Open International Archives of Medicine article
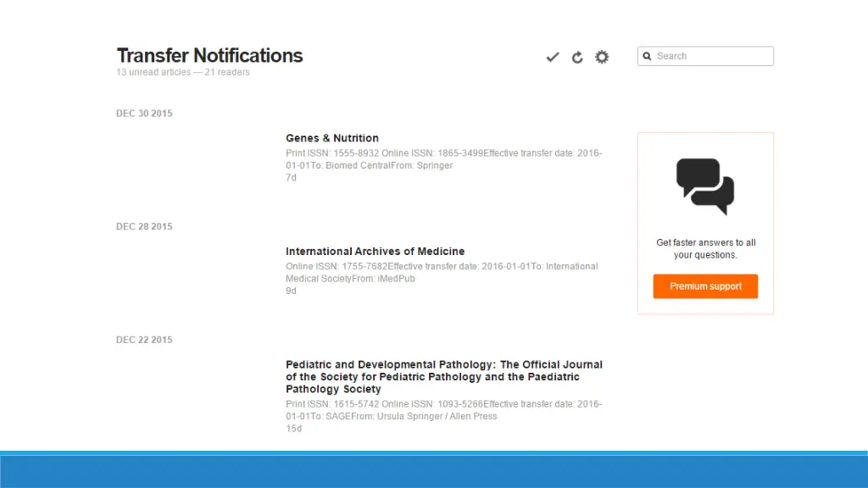The height and width of the screenshot is (488, 868). point(376,251)
